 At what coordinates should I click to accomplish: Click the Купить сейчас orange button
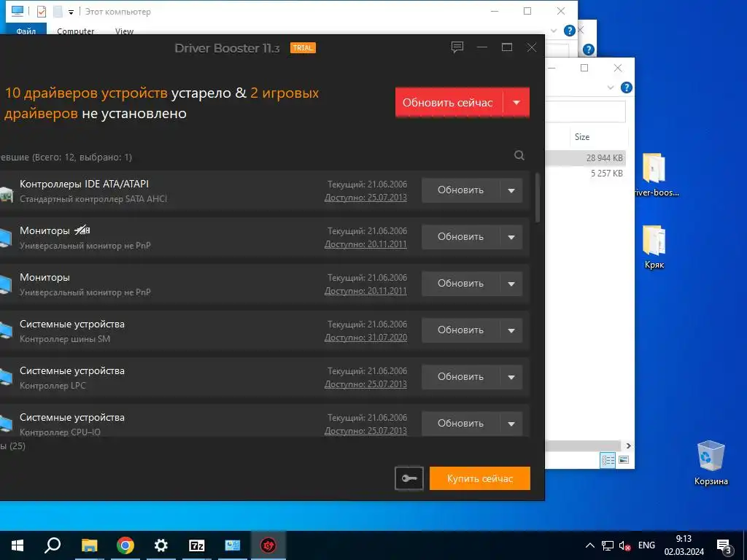tap(480, 478)
